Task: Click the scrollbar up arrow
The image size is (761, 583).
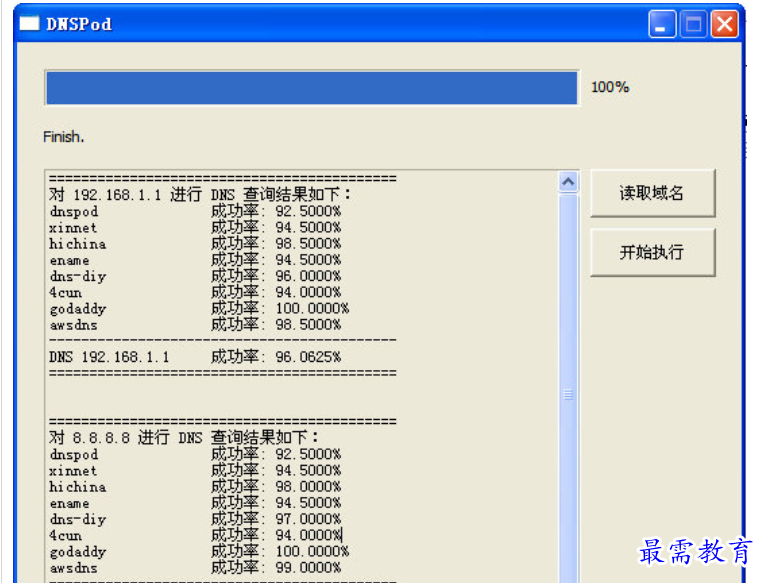Action: (568, 182)
